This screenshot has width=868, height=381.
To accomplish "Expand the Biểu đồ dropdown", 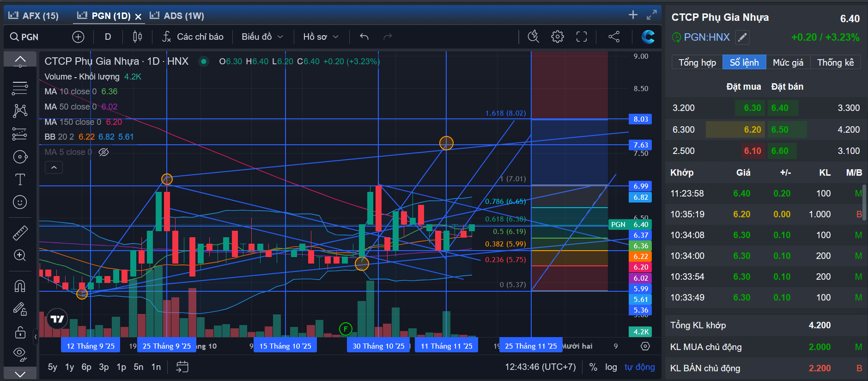I will [262, 37].
